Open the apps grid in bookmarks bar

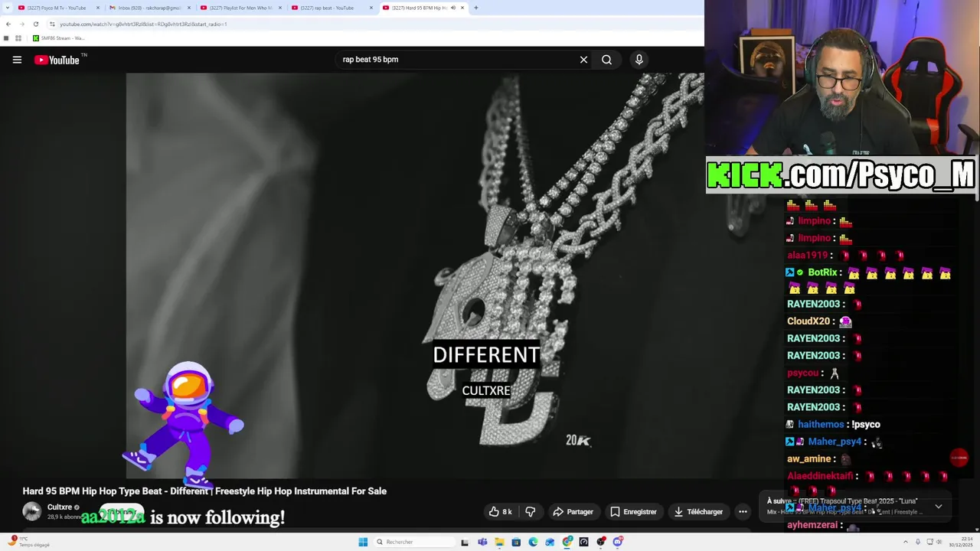pyautogui.click(x=18, y=38)
